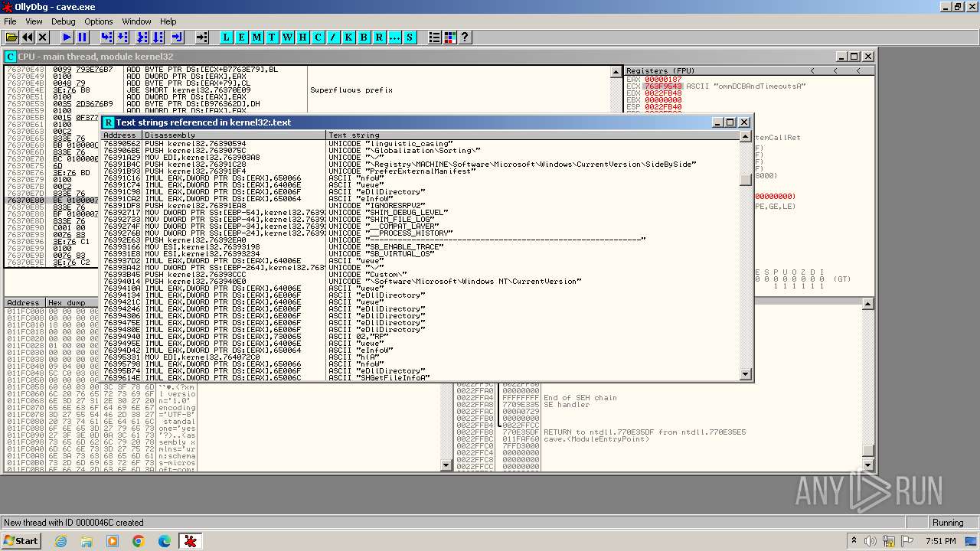
Task: Open Debugging options list icon
Action: [x=434, y=37]
